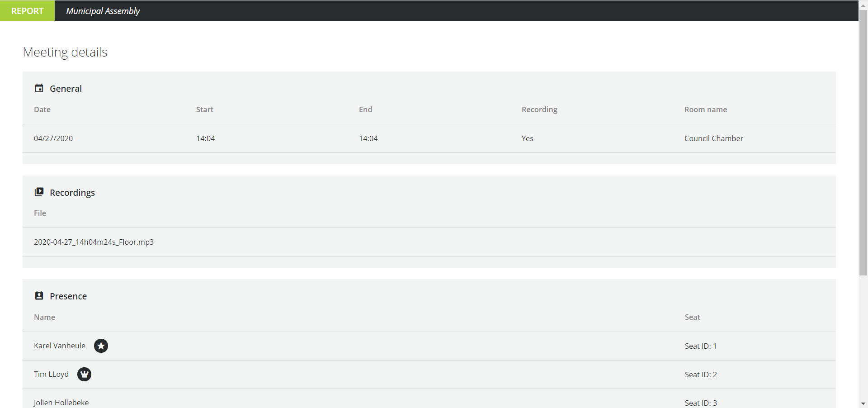Click the Seat ID: 1 entry
This screenshot has width=868, height=408.
pyautogui.click(x=700, y=346)
